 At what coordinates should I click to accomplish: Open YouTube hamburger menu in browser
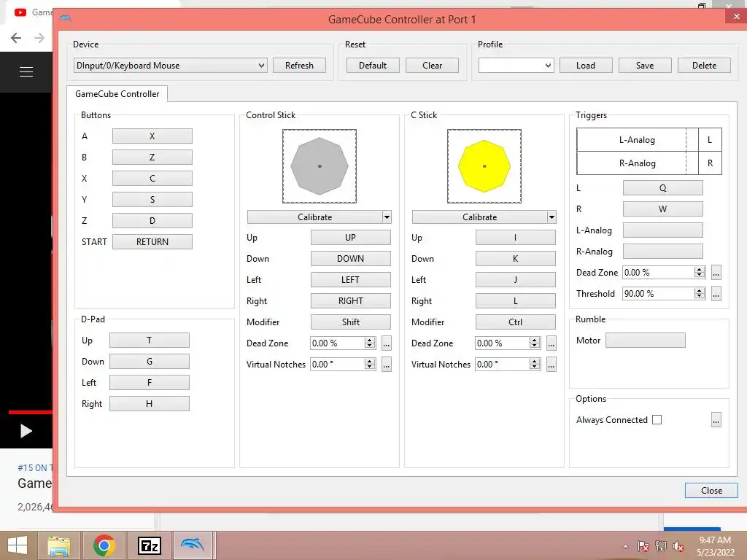26,72
